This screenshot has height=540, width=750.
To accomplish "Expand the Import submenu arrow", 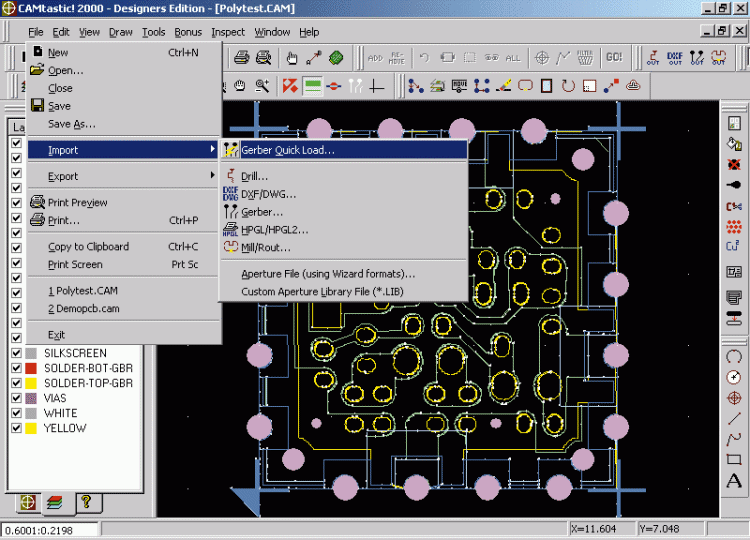I will point(212,149).
